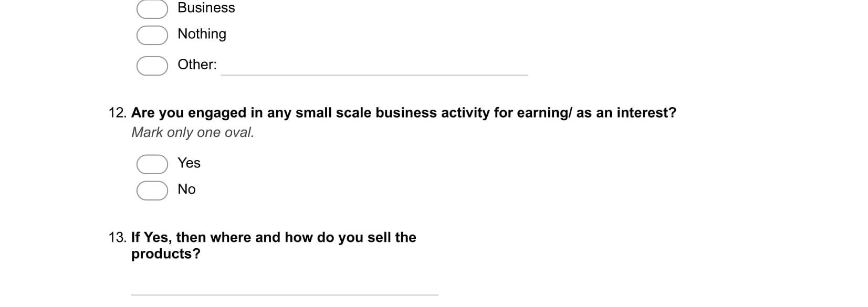Choose the Yes oval for question 12
Image resolution: width=868 pixels, height=307 pixels.
(x=152, y=164)
